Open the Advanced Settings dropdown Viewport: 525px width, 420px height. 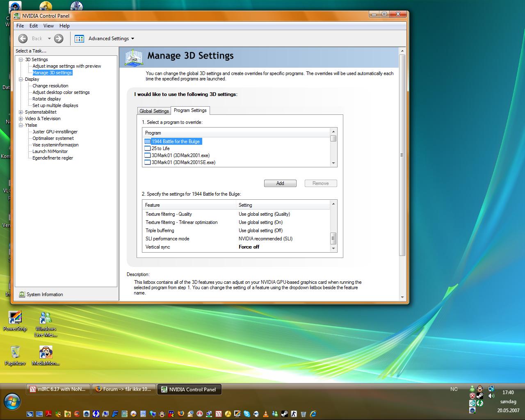coord(132,39)
